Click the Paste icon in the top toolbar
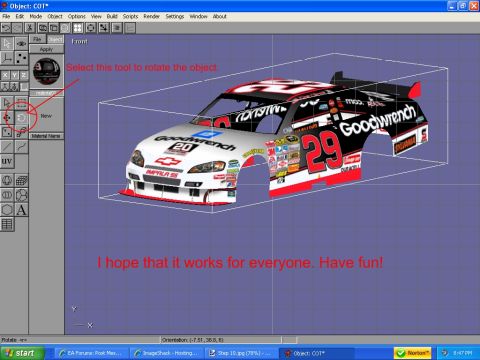The height and width of the screenshot is (360, 480). pos(54,28)
